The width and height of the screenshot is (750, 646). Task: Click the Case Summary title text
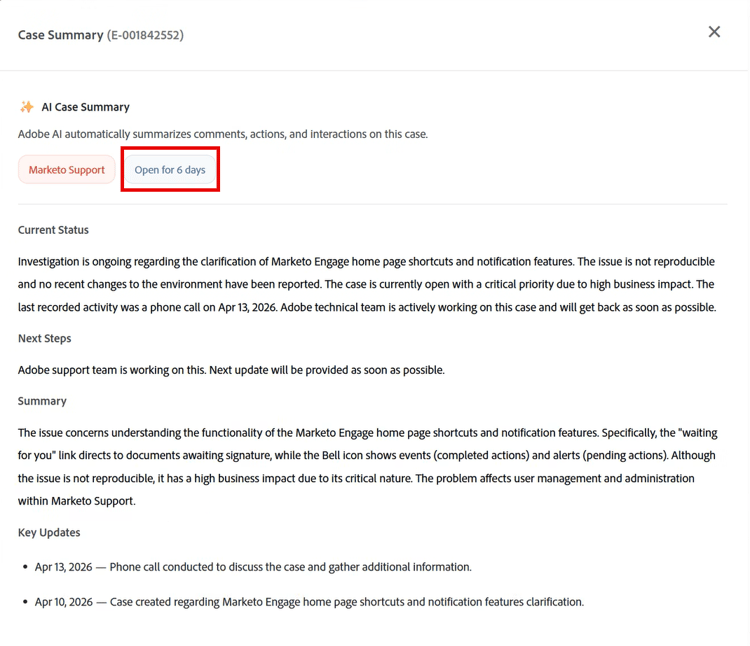pyautogui.click(x=61, y=35)
